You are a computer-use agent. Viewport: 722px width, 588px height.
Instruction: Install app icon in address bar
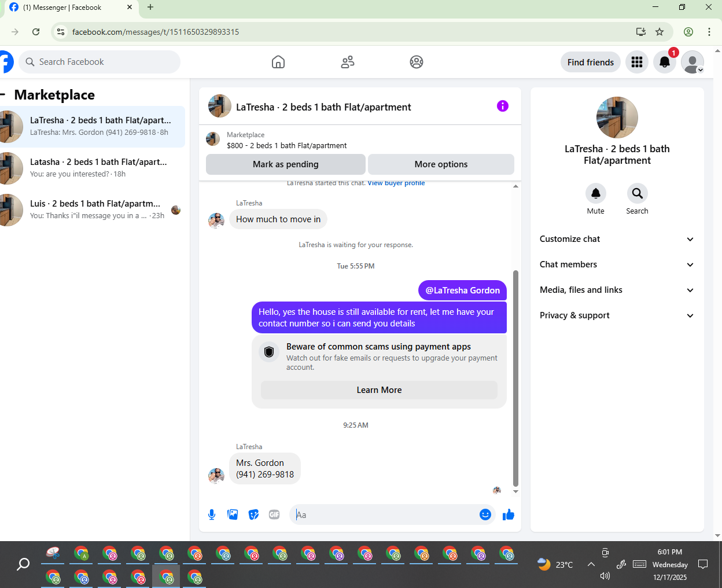point(641,32)
